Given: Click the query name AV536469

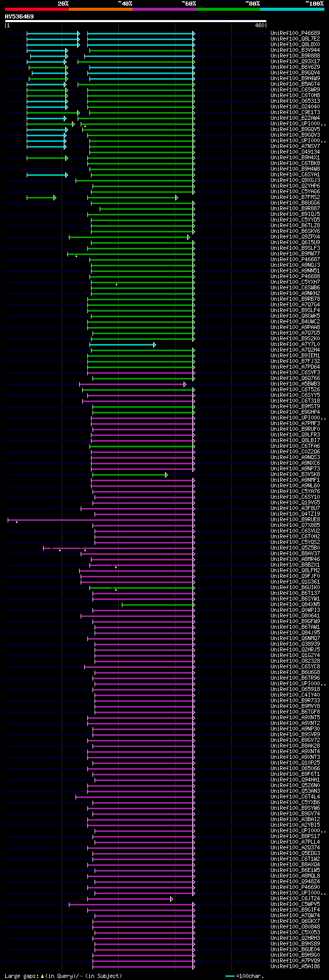Looking at the screenshot, I should (20, 16).
